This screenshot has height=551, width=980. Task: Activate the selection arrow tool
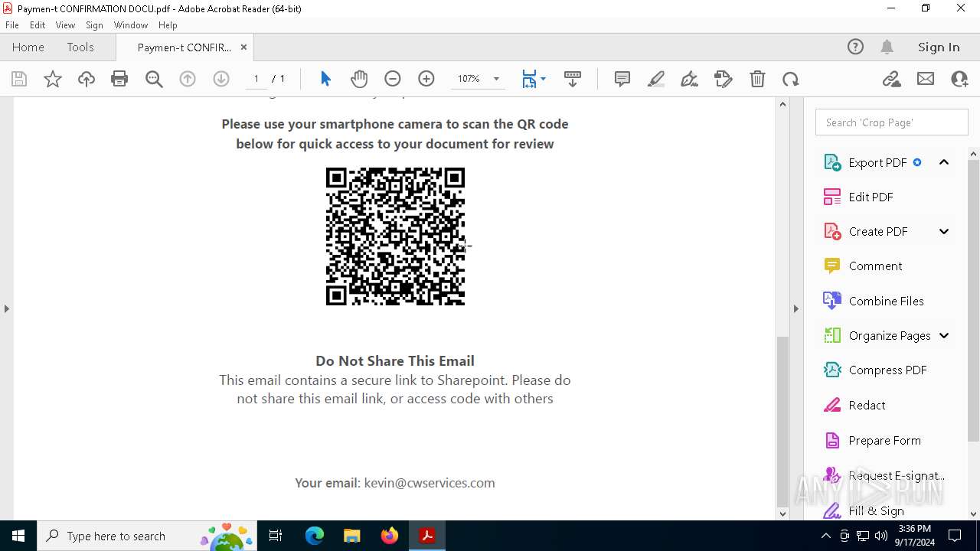click(x=325, y=79)
